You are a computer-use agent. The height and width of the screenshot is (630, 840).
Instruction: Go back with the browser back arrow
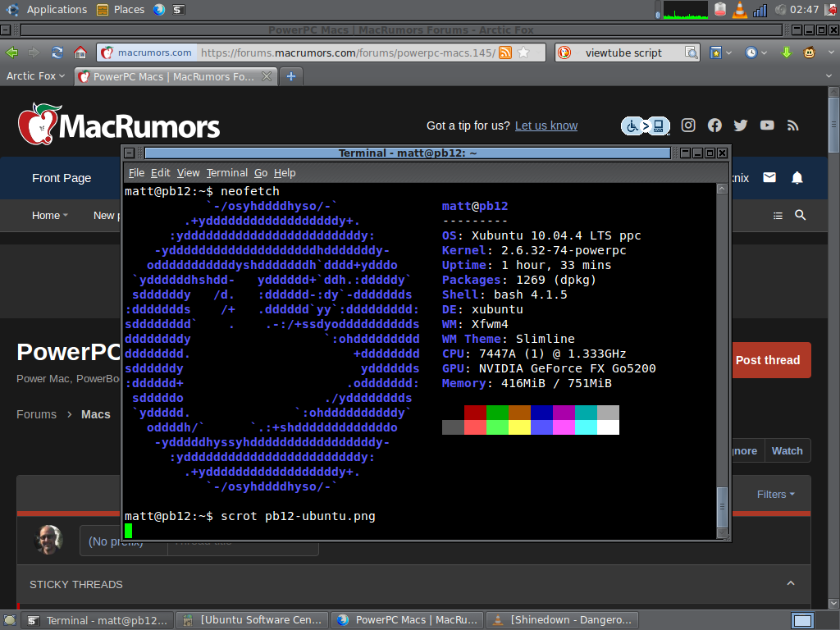(11, 52)
